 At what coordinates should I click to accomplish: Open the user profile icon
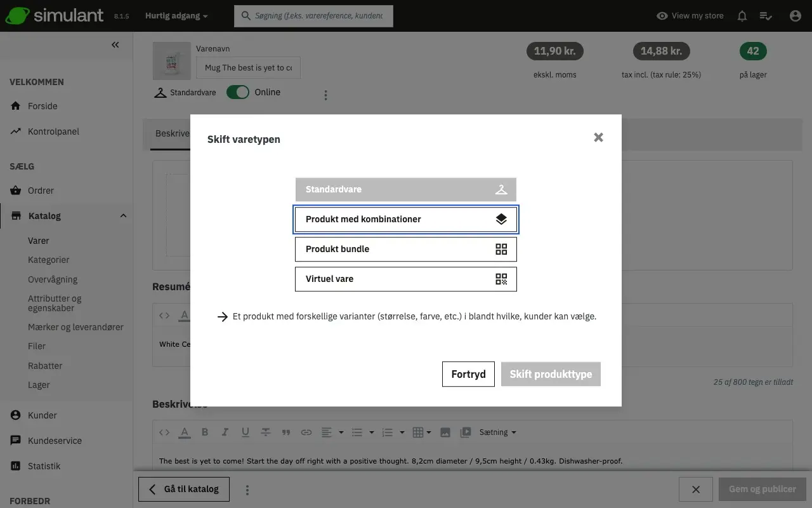795,16
